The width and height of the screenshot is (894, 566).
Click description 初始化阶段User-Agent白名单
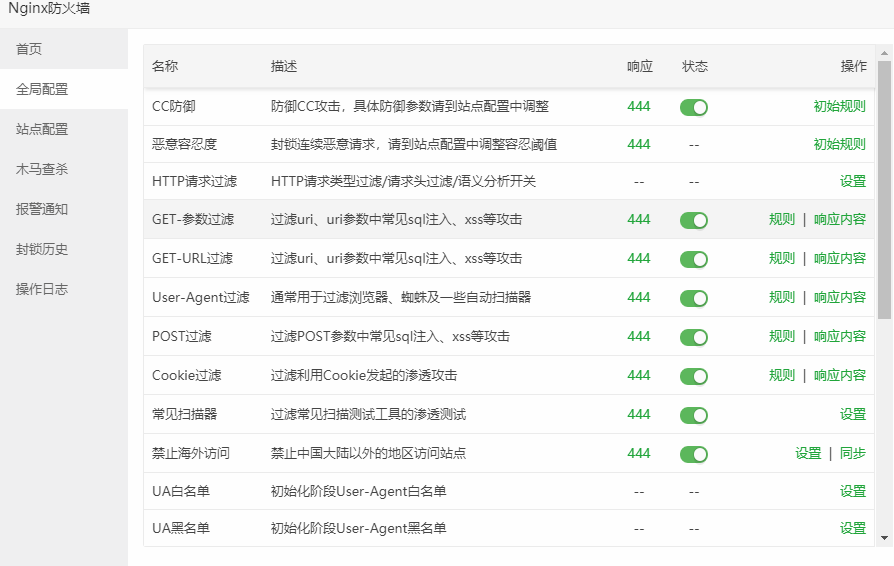(x=358, y=491)
